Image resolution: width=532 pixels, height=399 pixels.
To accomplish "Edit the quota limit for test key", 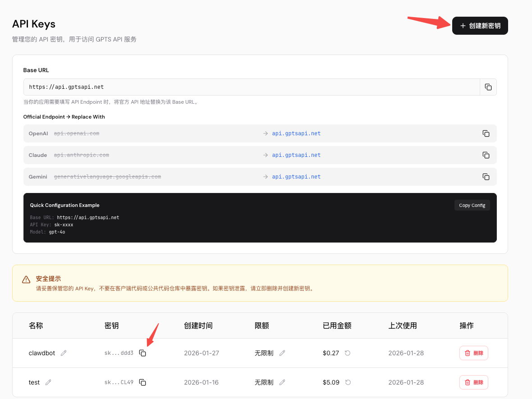I will click(x=282, y=382).
